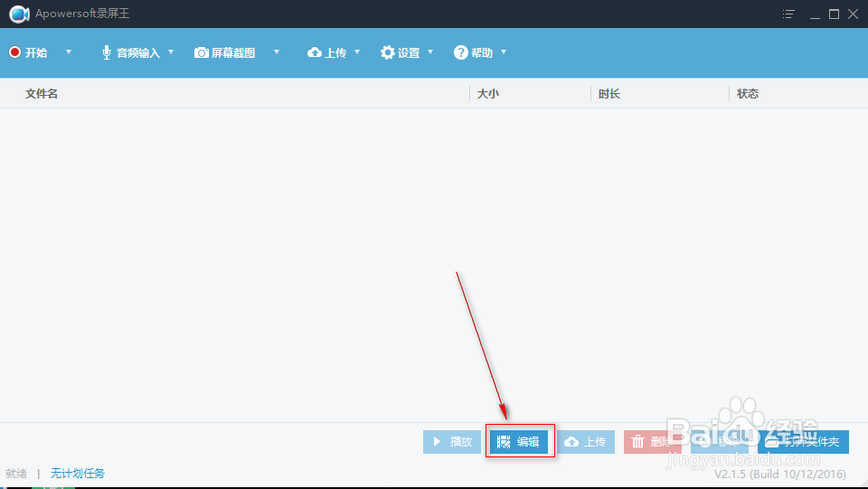Open the toolbar 上传 menu label

click(335, 52)
